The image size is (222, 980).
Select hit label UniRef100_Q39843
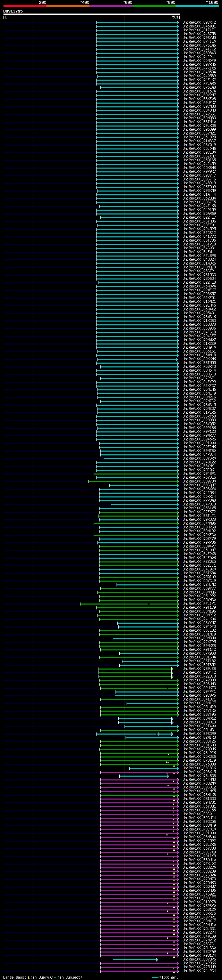point(199,53)
